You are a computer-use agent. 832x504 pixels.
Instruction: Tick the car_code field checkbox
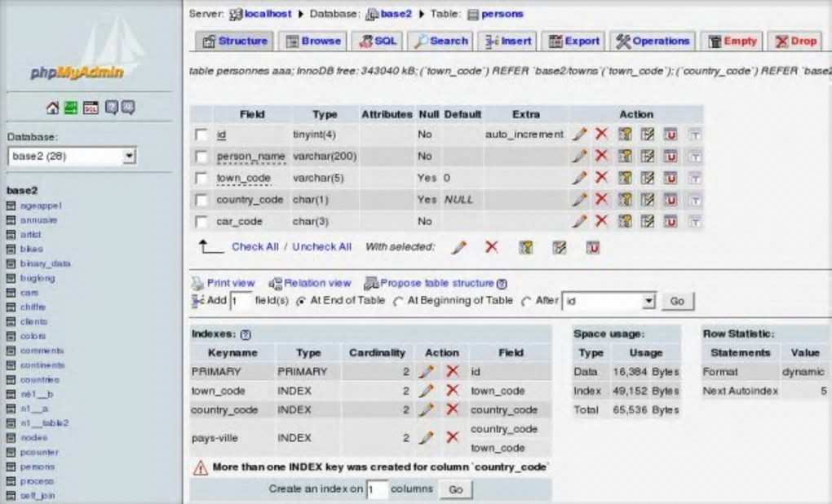[201, 222]
